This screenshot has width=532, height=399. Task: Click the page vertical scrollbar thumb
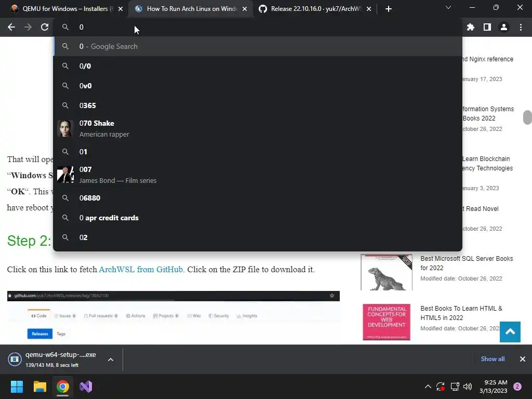pyautogui.click(x=527, y=117)
